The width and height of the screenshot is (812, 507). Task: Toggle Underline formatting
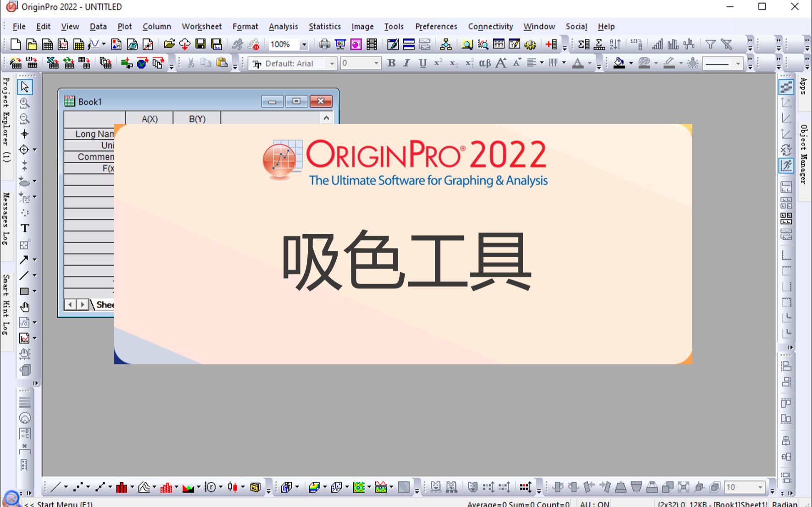pos(423,63)
